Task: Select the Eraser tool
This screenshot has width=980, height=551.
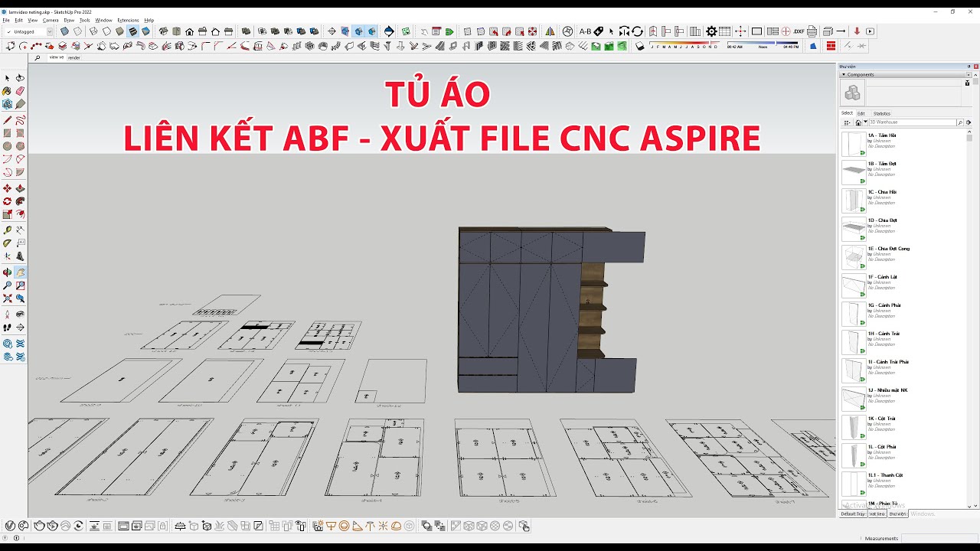Action: click(21, 91)
